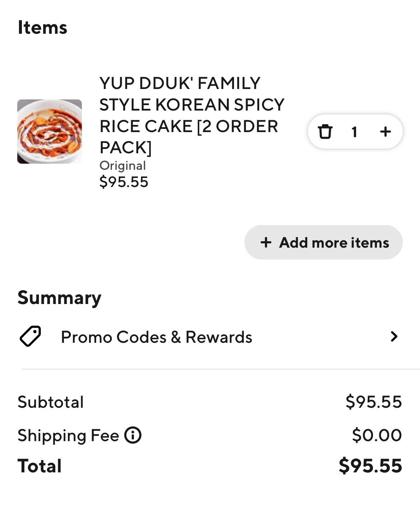Click the Shipping Fee label text
This screenshot has width=420, height=514.
click(68, 435)
